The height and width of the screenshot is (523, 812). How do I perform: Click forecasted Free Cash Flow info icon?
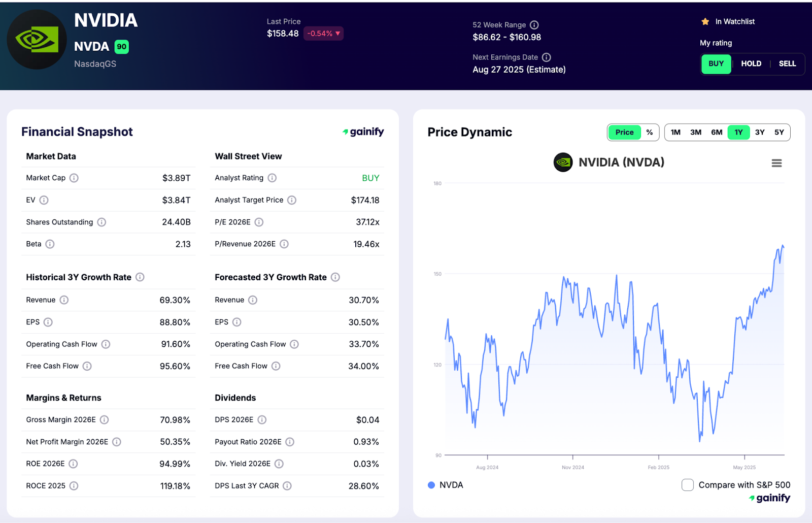tap(276, 366)
